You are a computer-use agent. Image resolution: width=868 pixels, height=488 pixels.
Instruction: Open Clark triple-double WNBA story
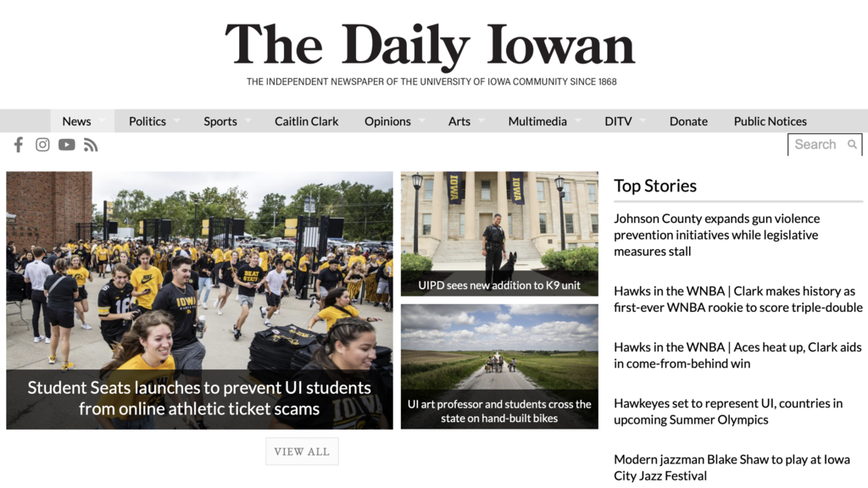(x=738, y=299)
